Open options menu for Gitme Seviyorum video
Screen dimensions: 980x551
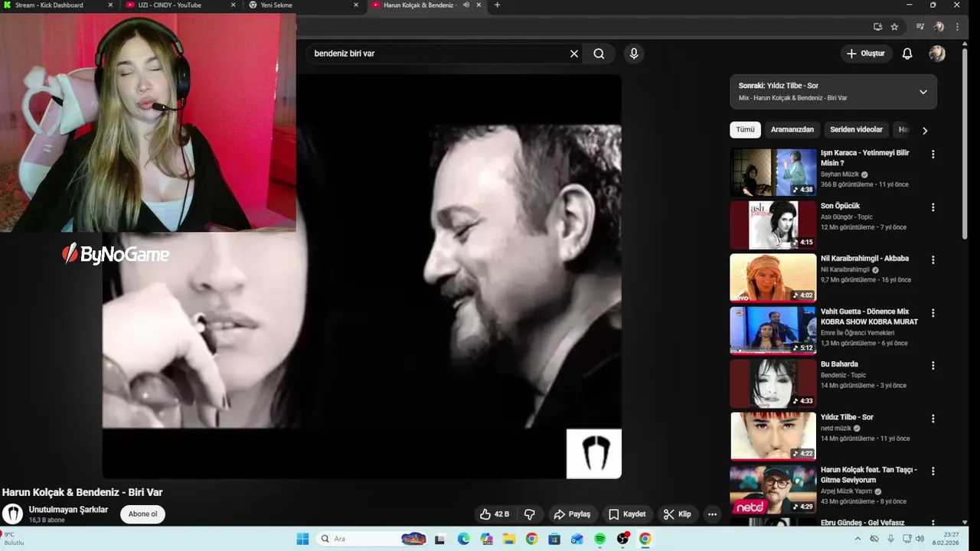[x=933, y=471]
